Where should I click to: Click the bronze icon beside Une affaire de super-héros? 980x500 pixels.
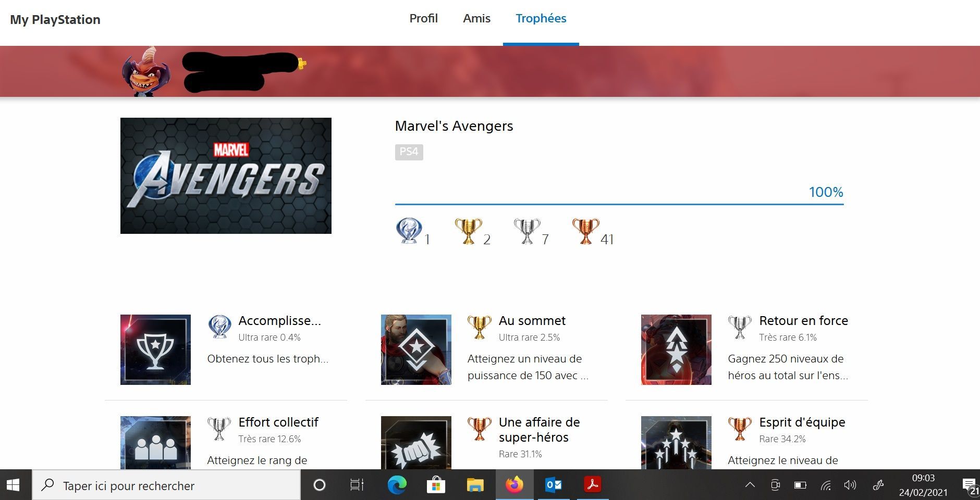click(479, 429)
